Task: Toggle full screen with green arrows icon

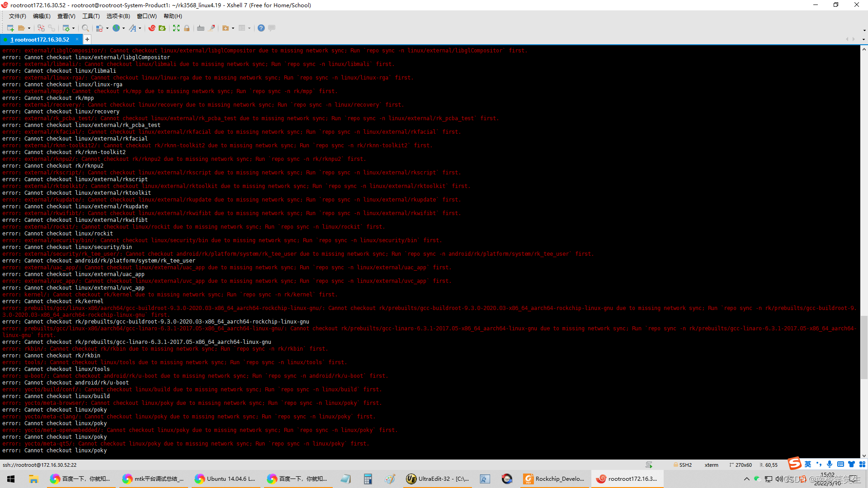Action: [176, 28]
